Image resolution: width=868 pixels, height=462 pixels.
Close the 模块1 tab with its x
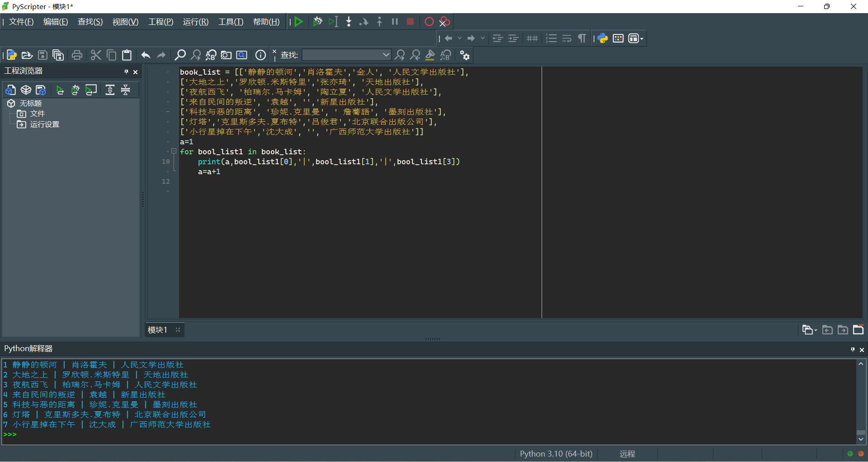178,330
